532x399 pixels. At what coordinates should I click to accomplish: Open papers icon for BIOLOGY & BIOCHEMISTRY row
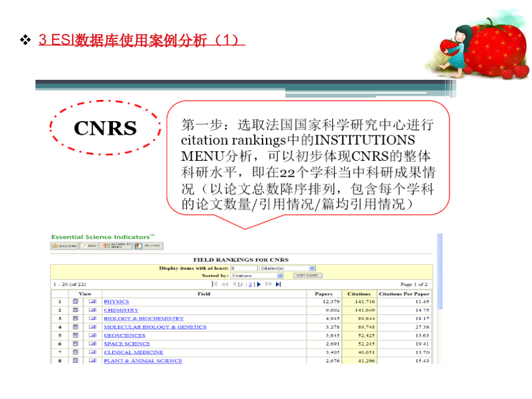(x=76, y=318)
